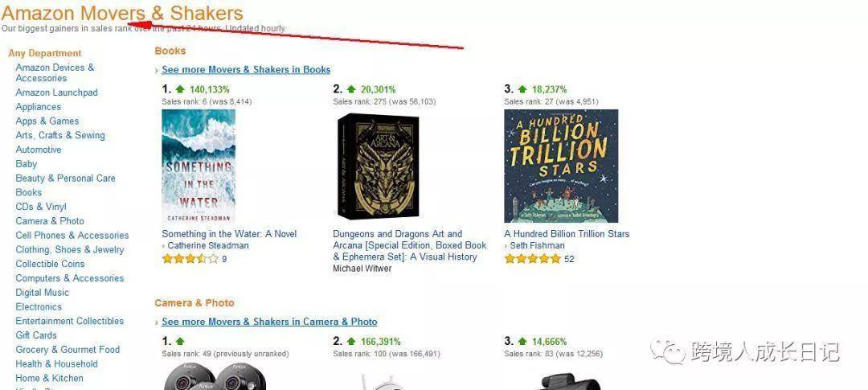Screen dimensions: 868x390
Task: Click the 52 reviews count link
Action: click(x=569, y=259)
